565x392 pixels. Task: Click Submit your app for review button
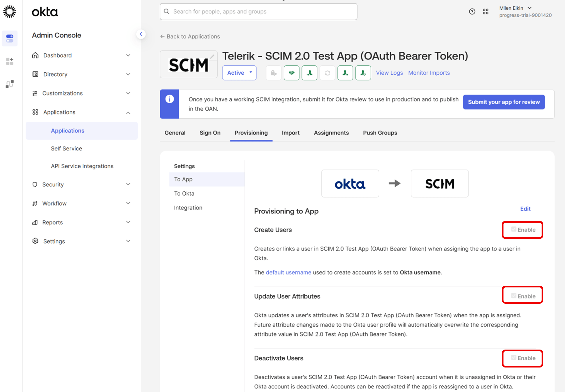[504, 102]
